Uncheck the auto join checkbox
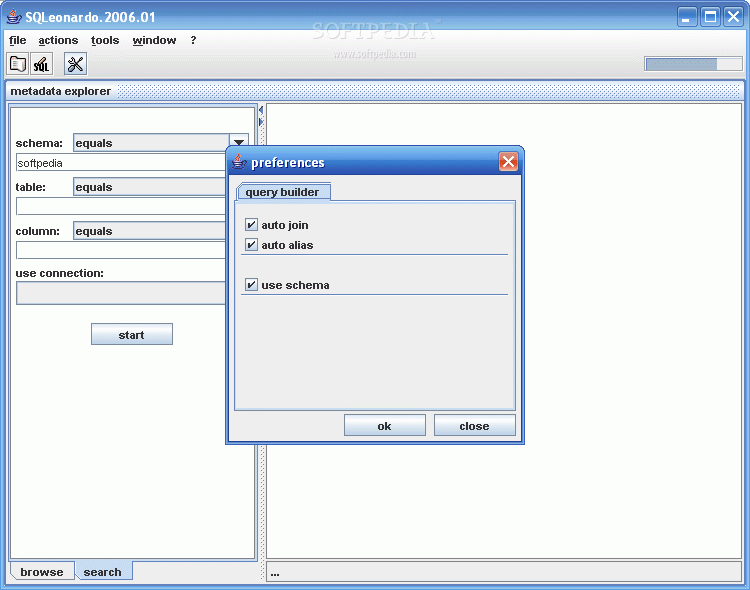 251,225
